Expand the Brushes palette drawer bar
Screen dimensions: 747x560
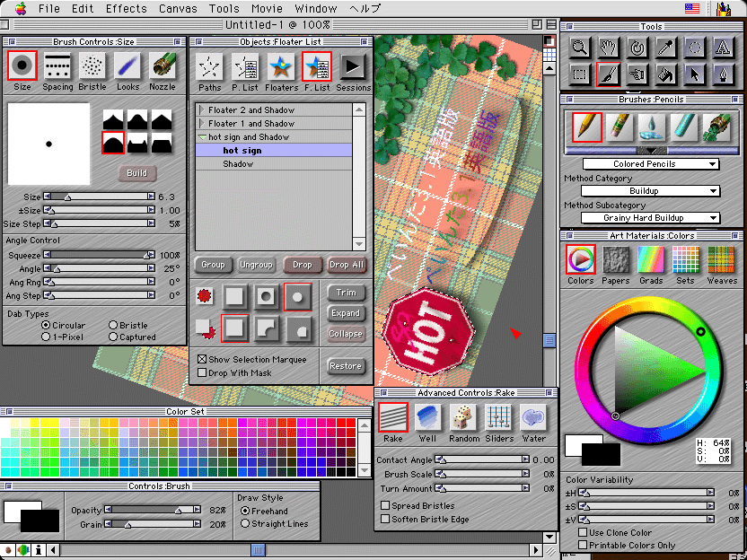point(651,151)
